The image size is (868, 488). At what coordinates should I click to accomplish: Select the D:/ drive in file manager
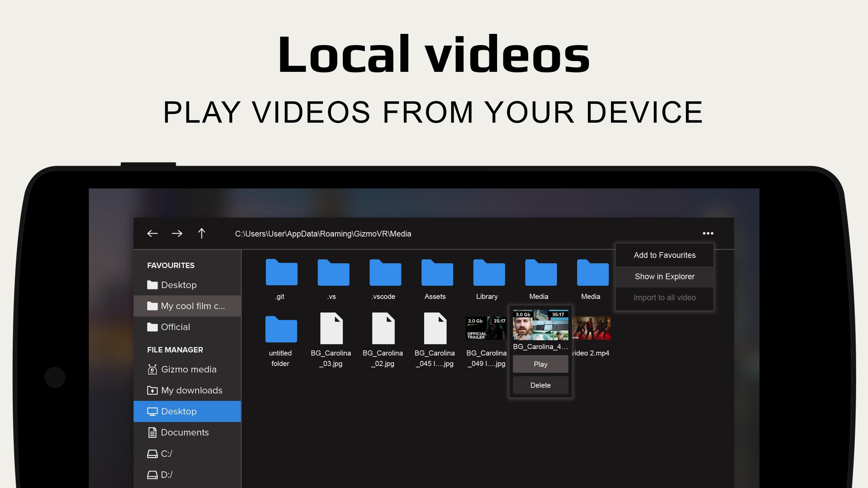[167, 475]
